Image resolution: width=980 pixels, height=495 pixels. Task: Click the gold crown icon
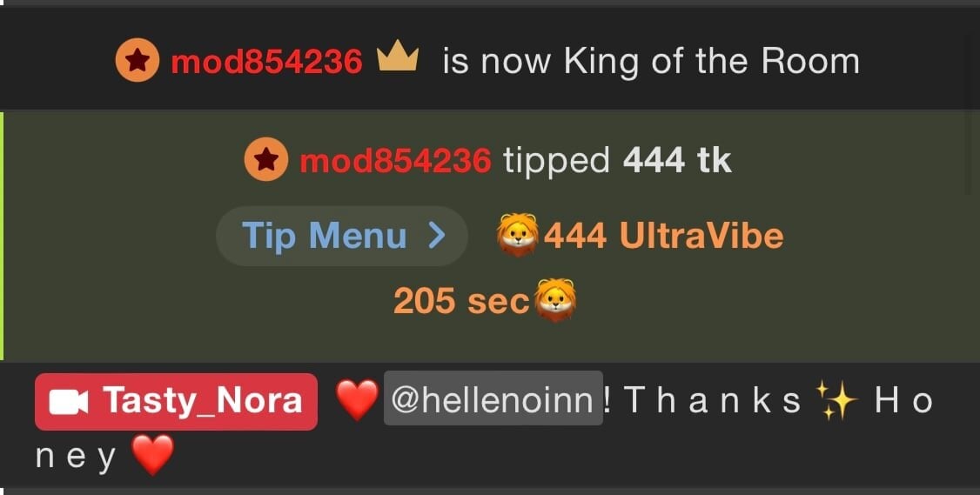(398, 59)
